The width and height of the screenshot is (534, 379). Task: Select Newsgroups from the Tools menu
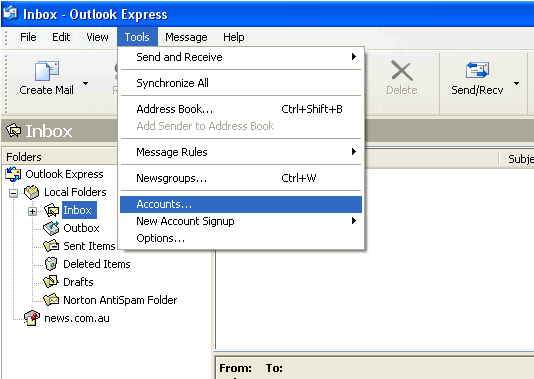click(241, 178)
